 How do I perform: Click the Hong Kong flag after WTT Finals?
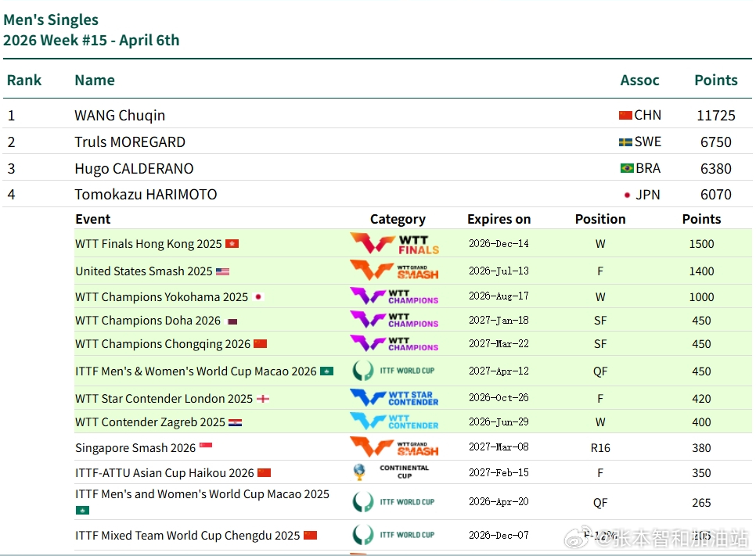[232, 244]
